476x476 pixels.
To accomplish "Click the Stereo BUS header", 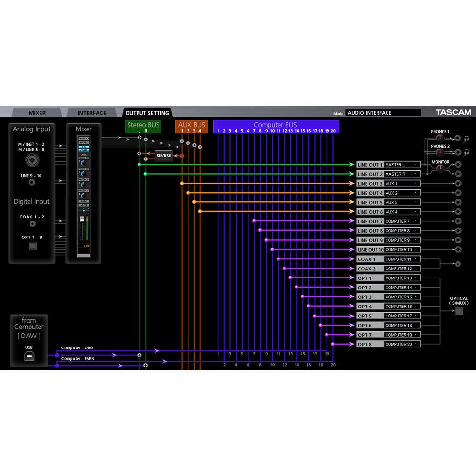I will (x=143, y=125).
